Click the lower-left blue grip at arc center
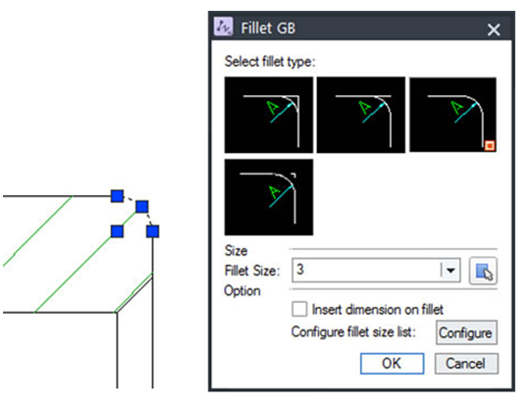 coord(118,231)
